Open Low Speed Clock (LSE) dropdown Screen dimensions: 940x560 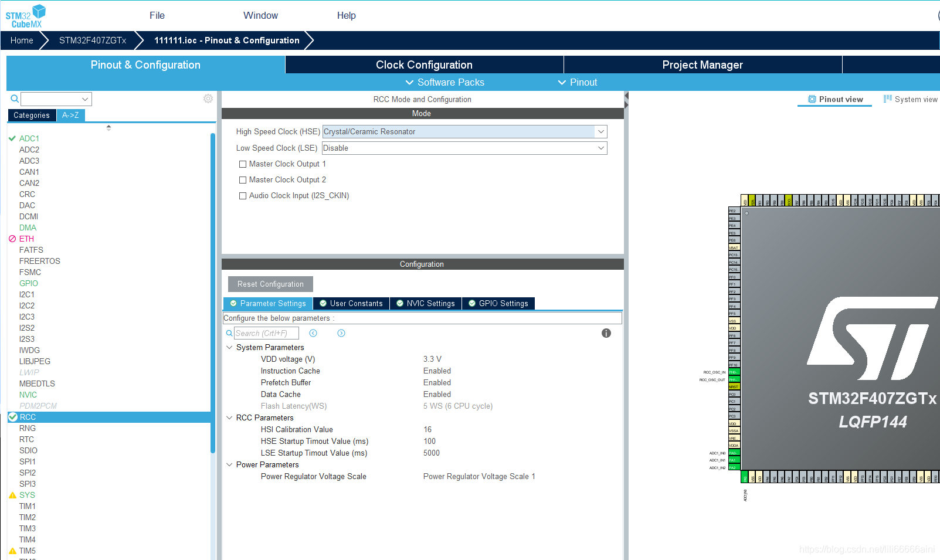point(601,148)
